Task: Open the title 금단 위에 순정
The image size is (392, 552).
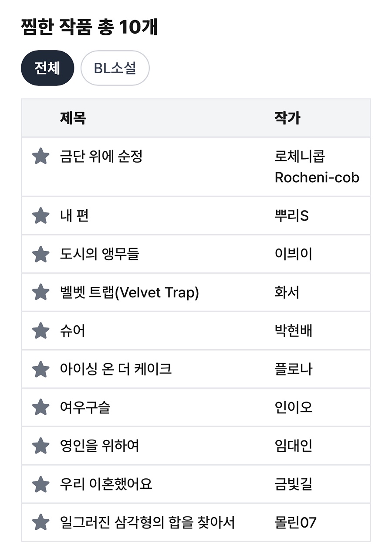Action: point(101,156)
